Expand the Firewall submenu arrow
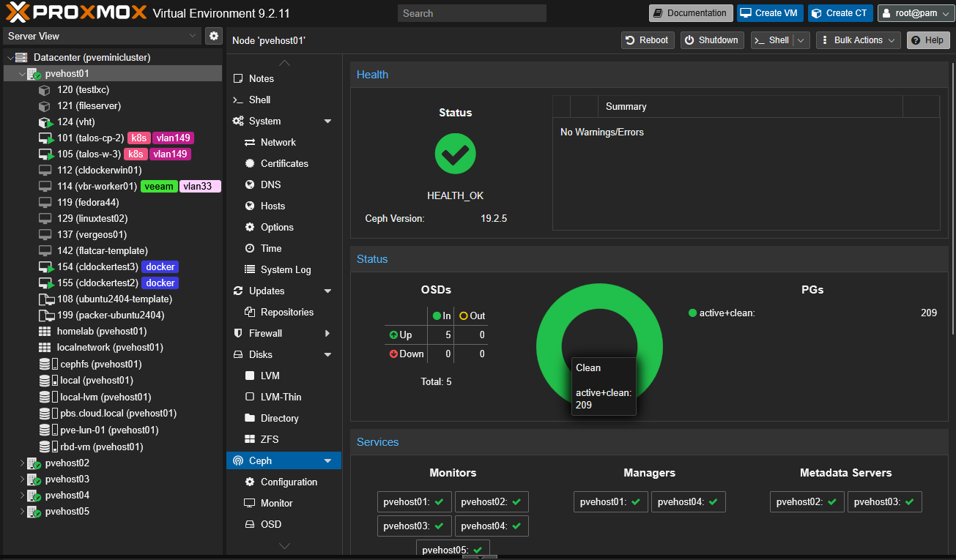Viewport: 956px width, 560px height. click(327, 333)
